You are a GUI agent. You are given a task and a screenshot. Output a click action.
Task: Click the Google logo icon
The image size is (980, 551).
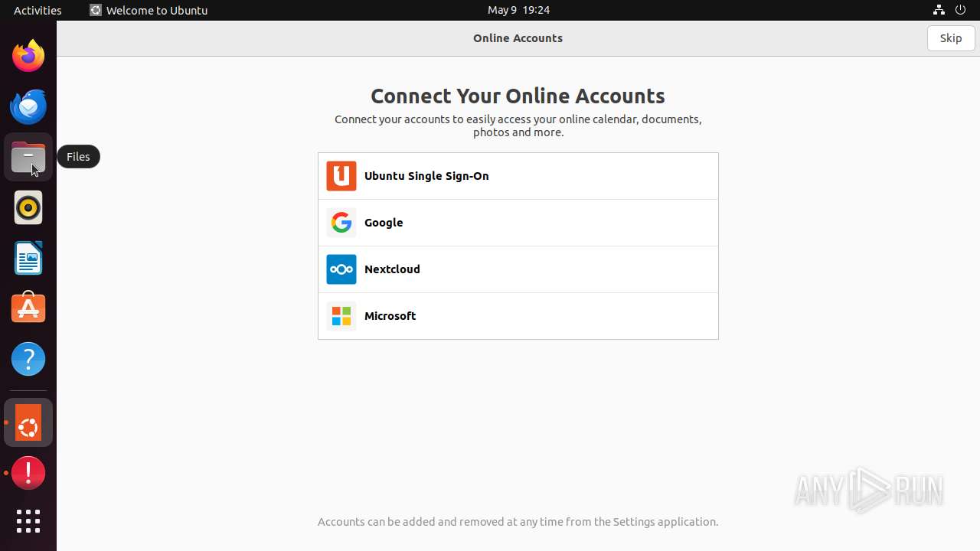click(x=341, y=223)
